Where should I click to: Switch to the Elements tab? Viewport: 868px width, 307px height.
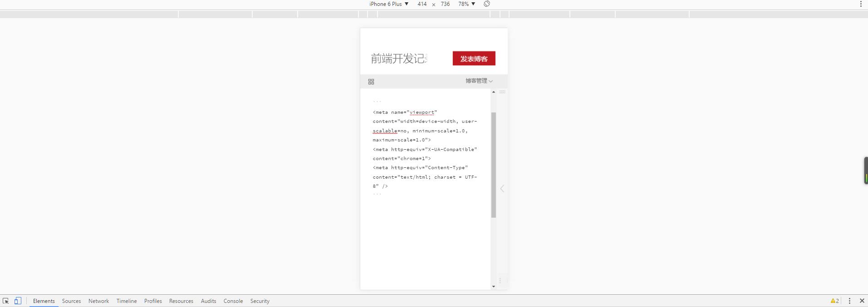pos(44,301)
